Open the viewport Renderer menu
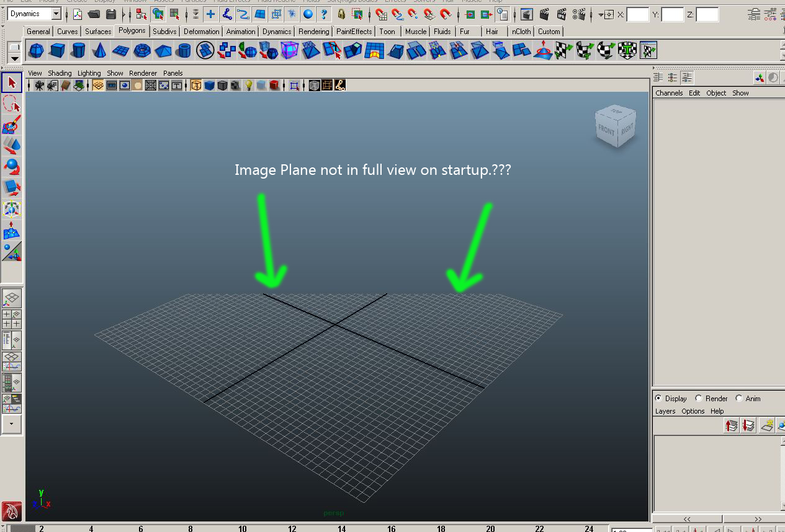785x532 pixels. click(143, 73)
